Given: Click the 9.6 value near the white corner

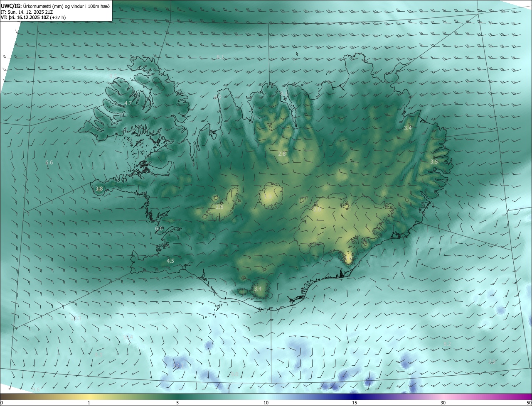Looking at the screenshot, I should (x=36, y=389).
